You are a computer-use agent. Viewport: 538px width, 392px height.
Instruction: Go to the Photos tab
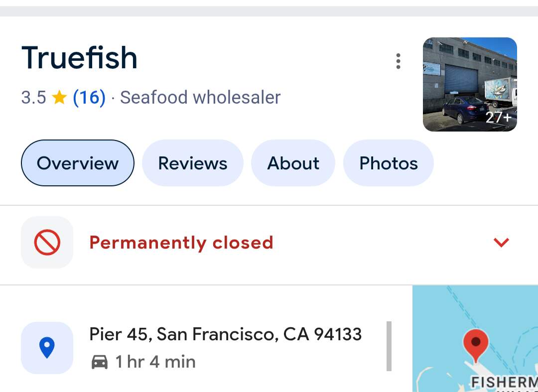(389, 163)
